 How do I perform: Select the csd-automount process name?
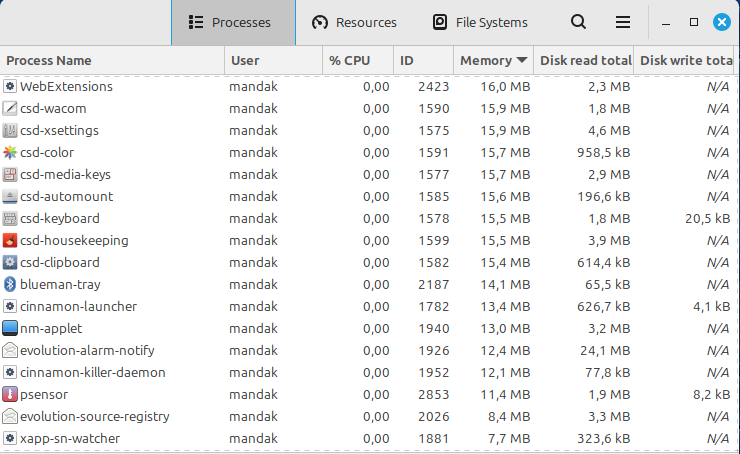67,196
